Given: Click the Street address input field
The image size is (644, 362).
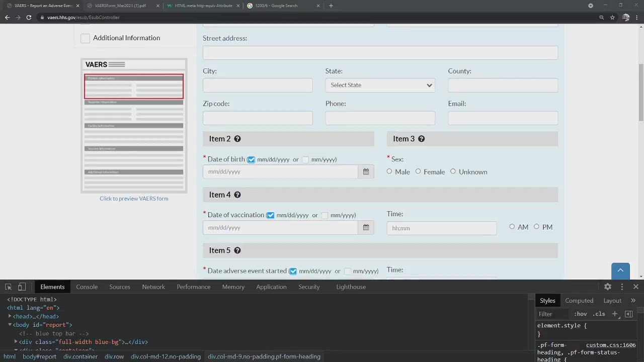Looking at the screenshot, I should [380, 53].
